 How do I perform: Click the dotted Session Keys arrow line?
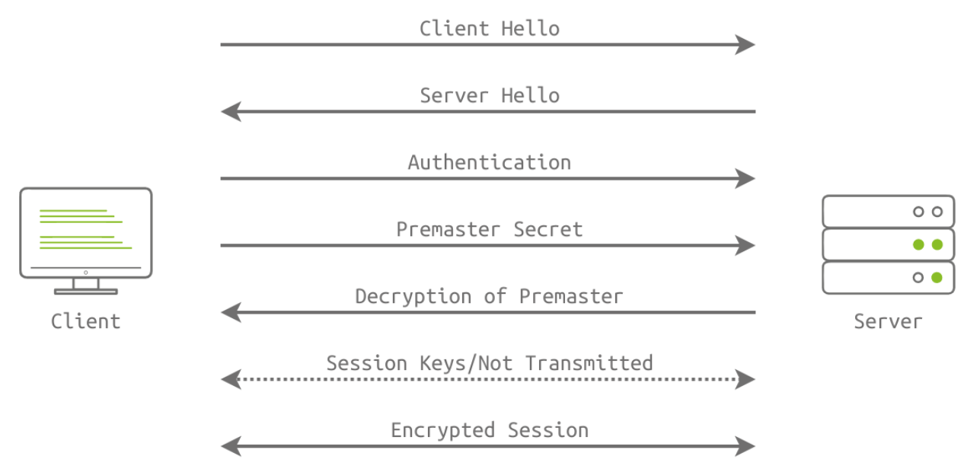pos(487,379)
